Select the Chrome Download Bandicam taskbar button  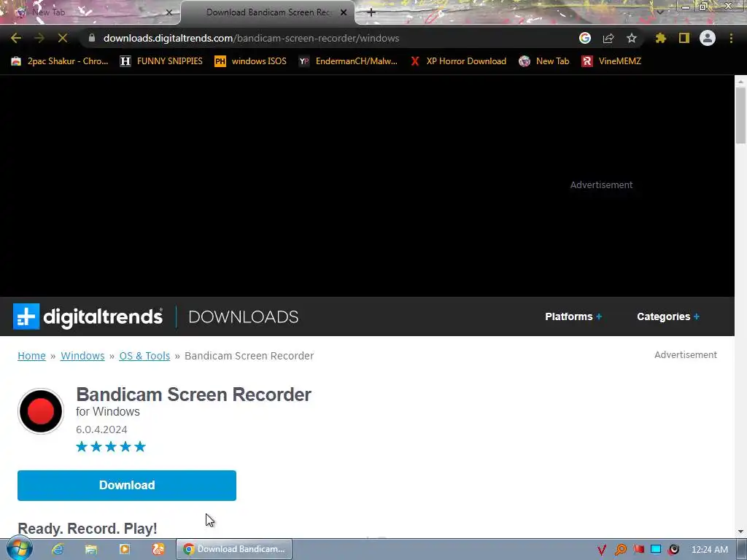(x=234, y=549)
